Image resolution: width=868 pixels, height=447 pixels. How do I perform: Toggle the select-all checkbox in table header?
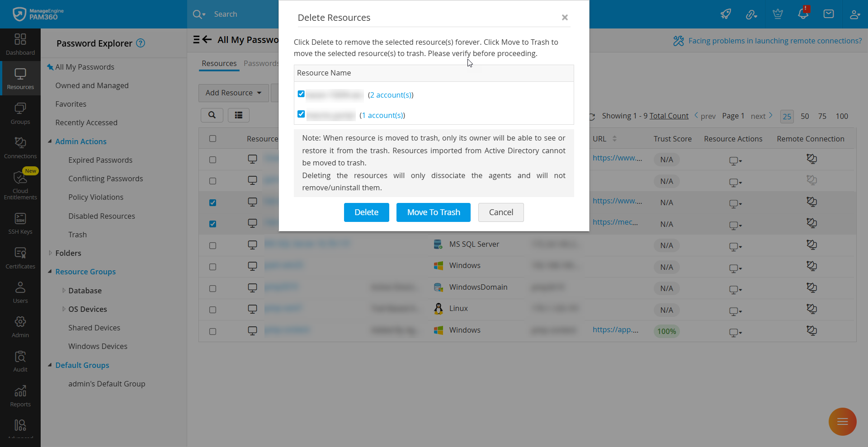pos(213,139)
